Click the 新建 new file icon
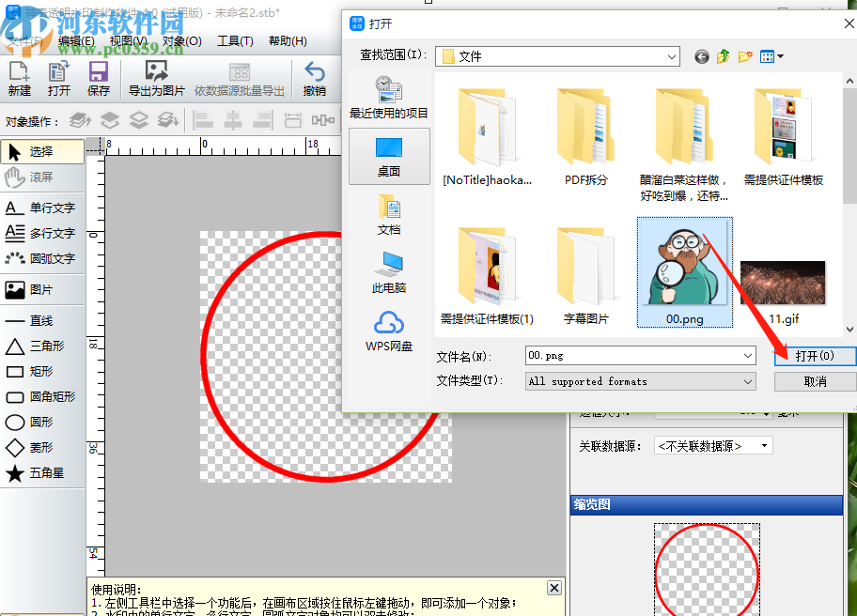 [x=19, y=79]
